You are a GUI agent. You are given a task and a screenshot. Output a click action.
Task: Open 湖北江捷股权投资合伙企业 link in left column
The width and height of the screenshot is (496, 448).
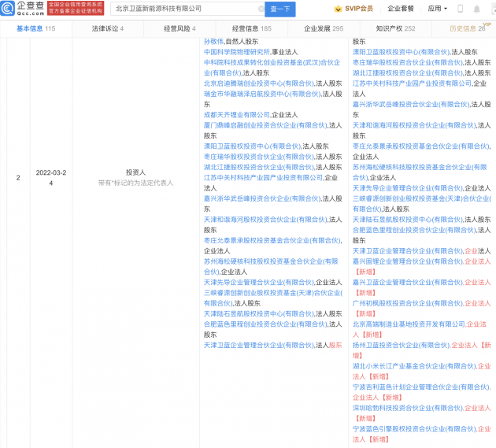259,167
